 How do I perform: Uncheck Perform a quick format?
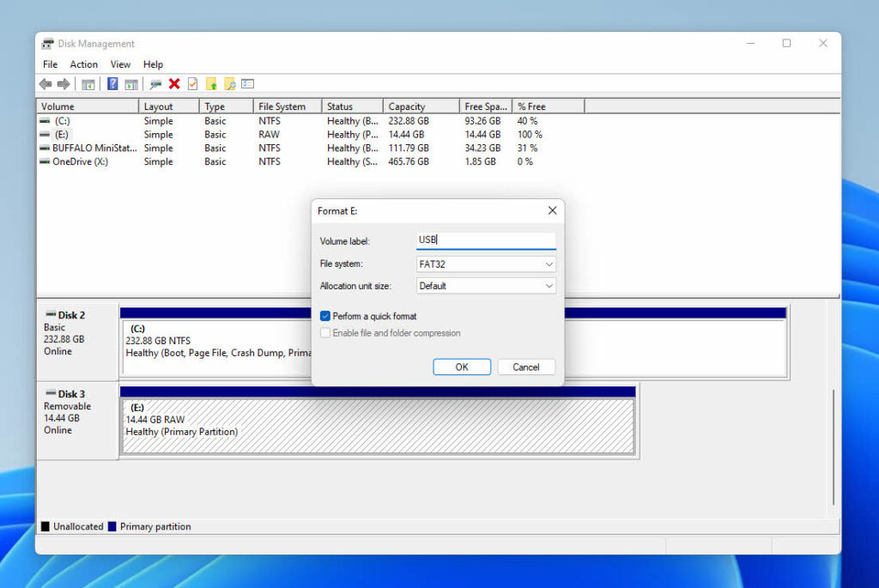[325, 316]
